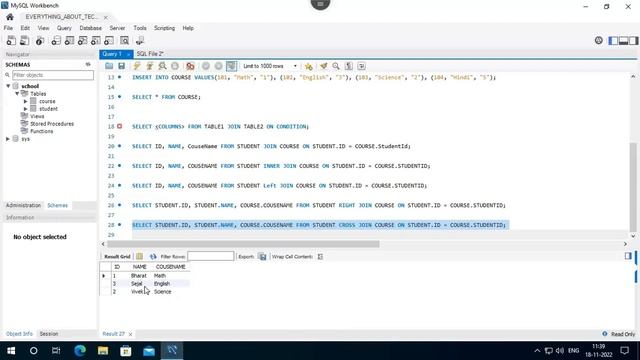Open the File menu
Screen dimensions: 640x360
8,28
